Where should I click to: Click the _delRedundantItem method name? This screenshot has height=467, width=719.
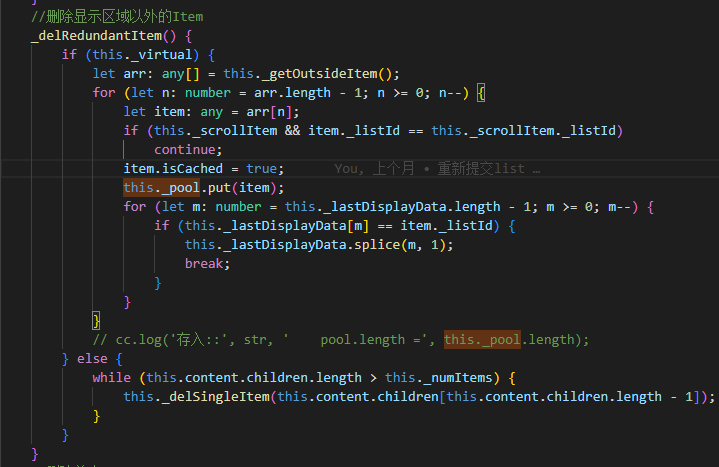pyautogui.click(x=96, y=36)
